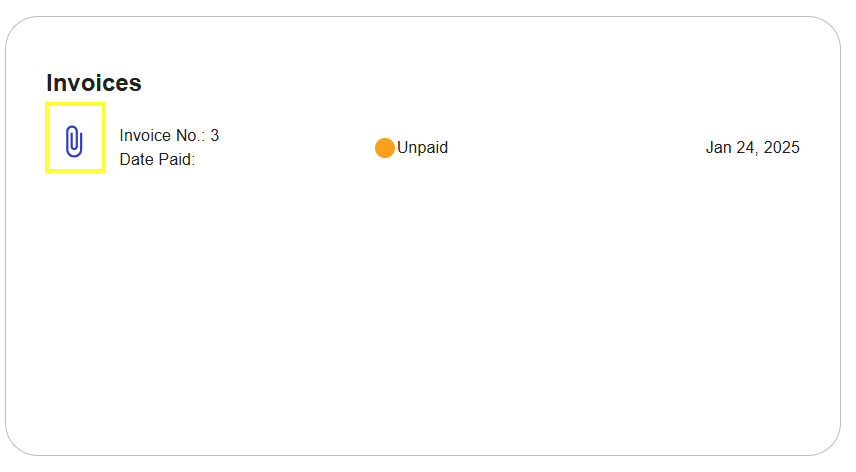Screen dimensions: 856x472
Task: Click the orange Unpaid status dot
Action: pos(385,148)
